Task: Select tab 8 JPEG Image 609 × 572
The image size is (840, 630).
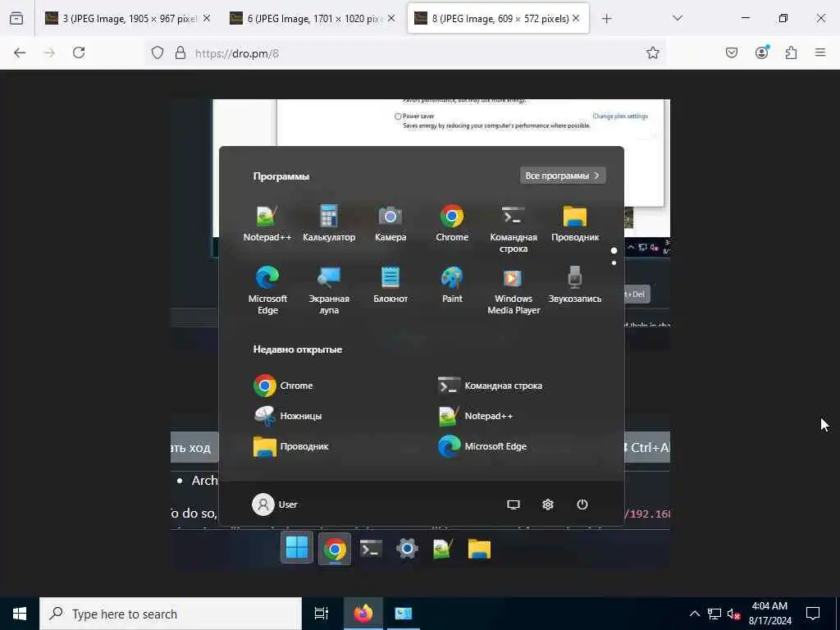Action: coord(498,18)
